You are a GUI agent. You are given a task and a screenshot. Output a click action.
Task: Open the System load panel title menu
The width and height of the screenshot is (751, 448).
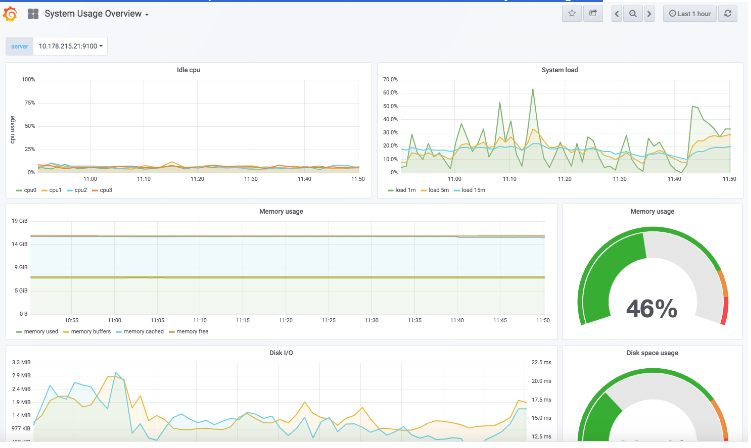[559, 70]
